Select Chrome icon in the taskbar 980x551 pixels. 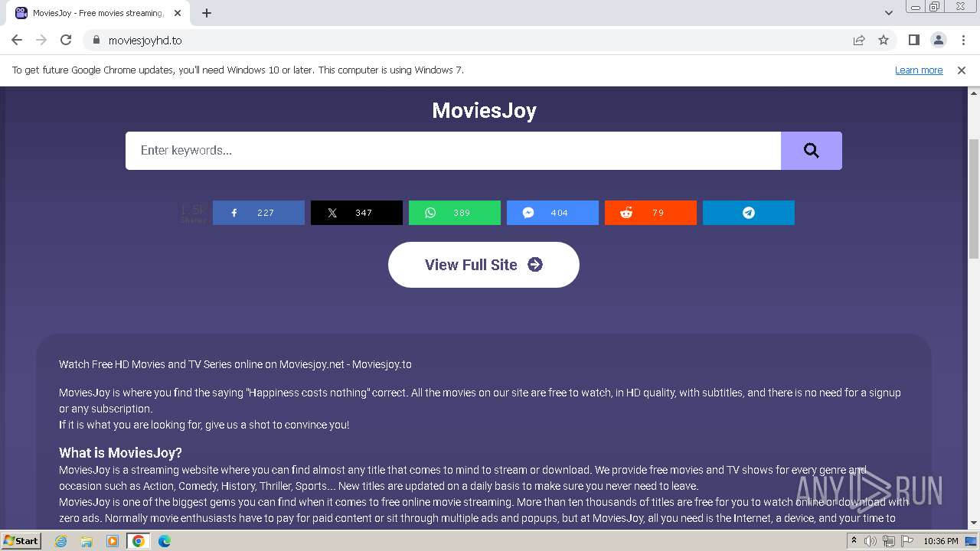coord(139,541)
